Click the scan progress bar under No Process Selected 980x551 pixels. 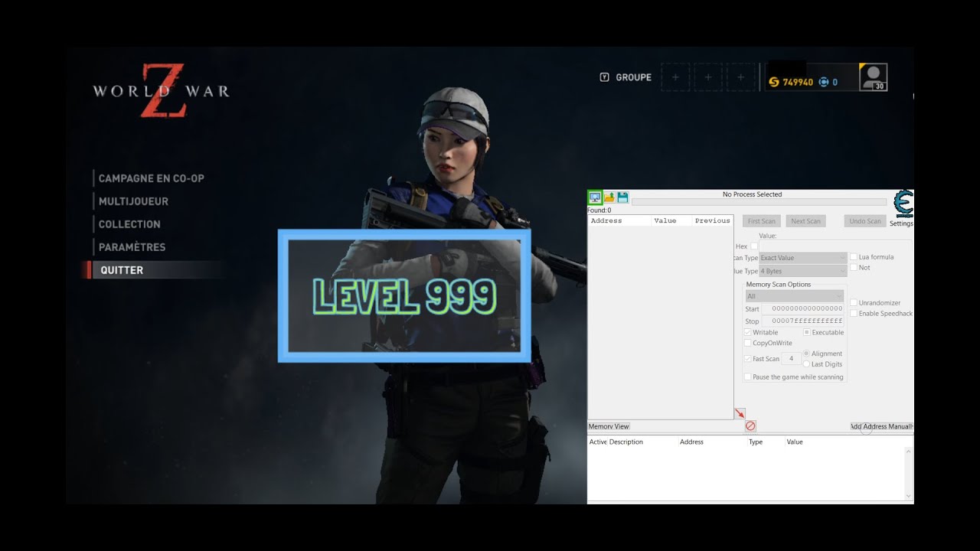(x=759, y=203)
